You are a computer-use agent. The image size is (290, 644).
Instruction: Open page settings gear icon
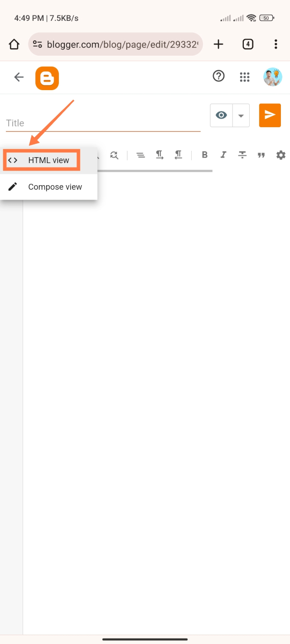coord(281,155)
